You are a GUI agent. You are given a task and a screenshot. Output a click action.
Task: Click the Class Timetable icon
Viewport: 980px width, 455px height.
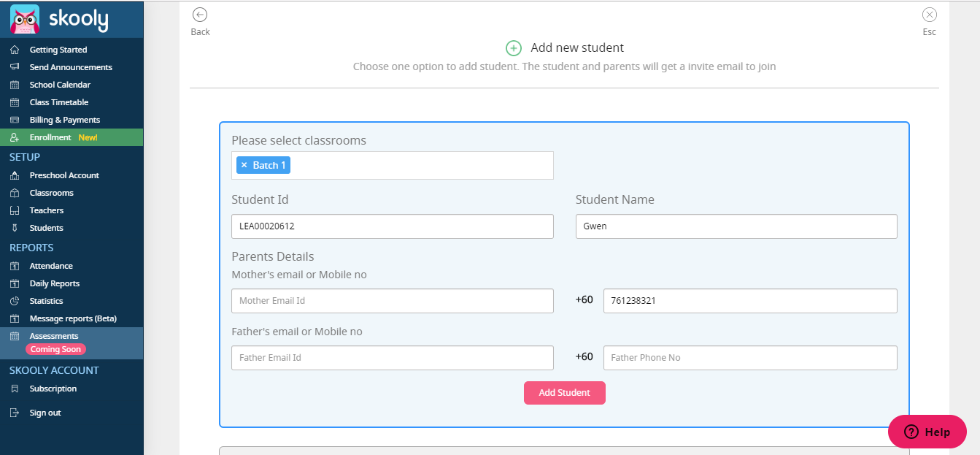(15, 102)
